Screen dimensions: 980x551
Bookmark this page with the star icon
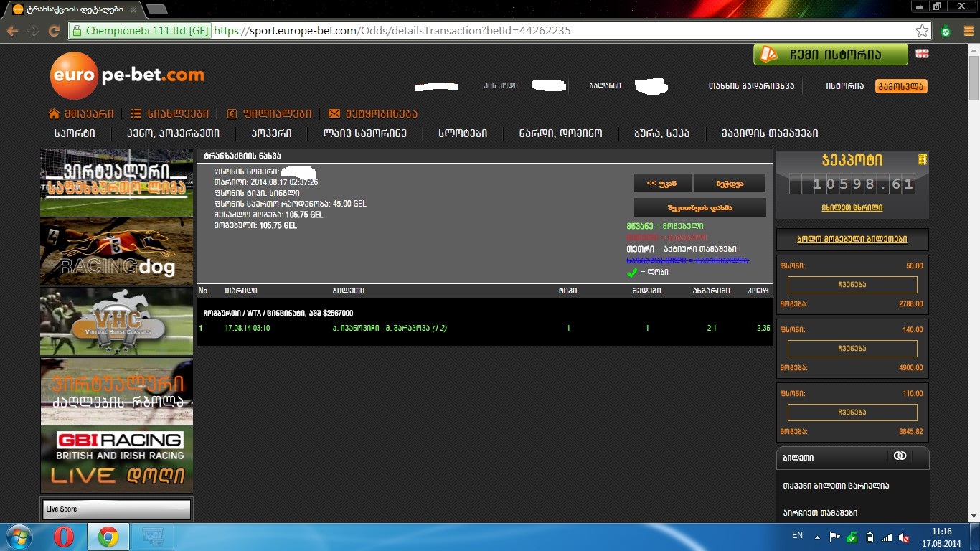923,31
